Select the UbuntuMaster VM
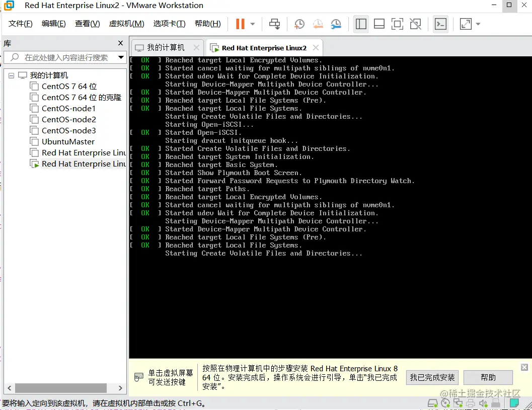 [68, 142]
